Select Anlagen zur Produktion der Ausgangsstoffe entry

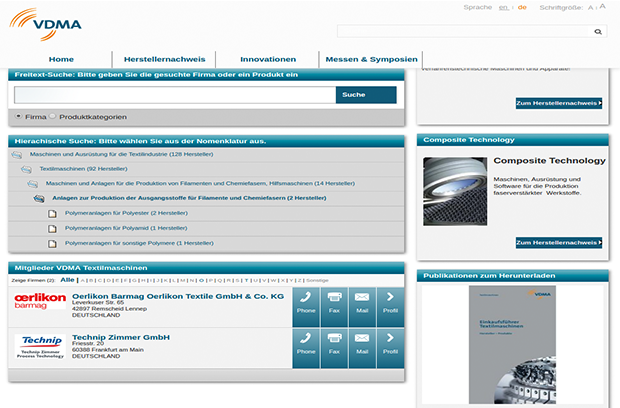[189, 198]
